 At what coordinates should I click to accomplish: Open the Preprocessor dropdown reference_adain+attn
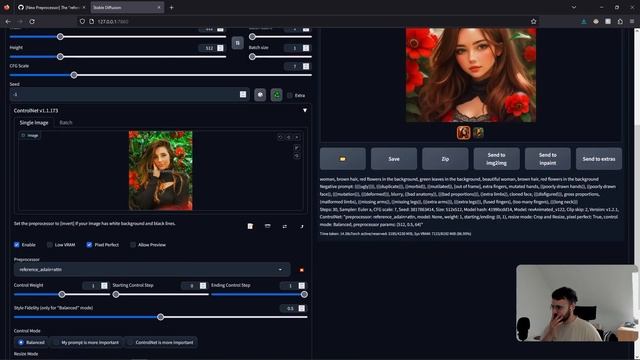coord(152,270)
